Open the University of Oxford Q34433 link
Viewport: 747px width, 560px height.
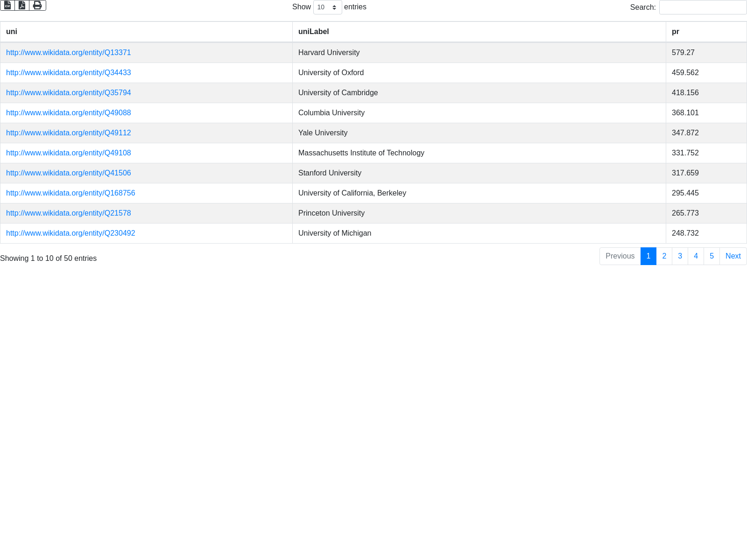pyautogui.click(x=68, y=73)
